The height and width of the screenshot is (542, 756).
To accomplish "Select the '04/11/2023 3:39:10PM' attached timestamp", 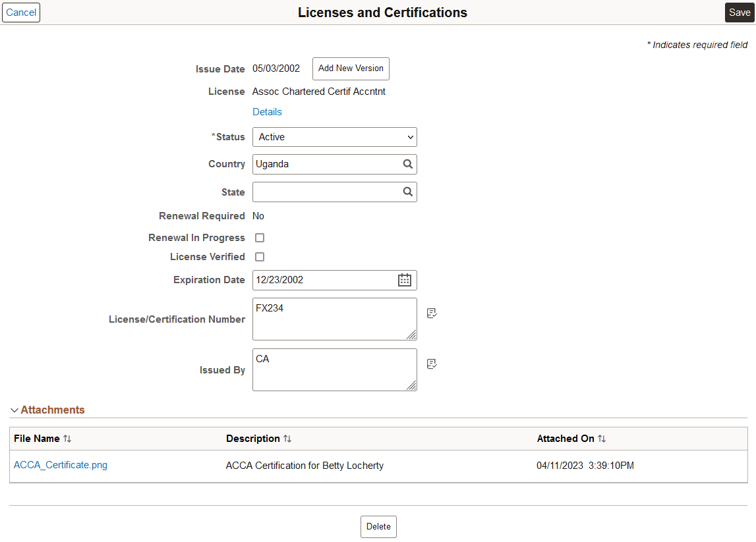I will 585,466.
